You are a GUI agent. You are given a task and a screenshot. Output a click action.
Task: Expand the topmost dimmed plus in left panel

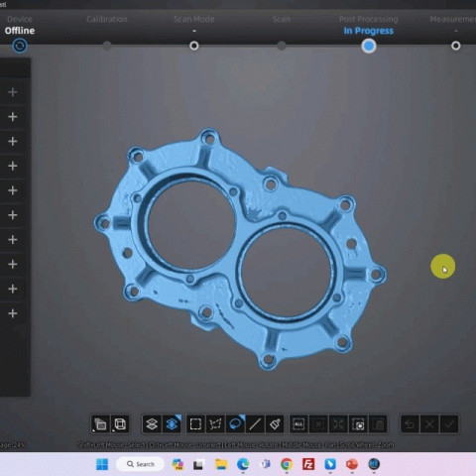(13, 92)
